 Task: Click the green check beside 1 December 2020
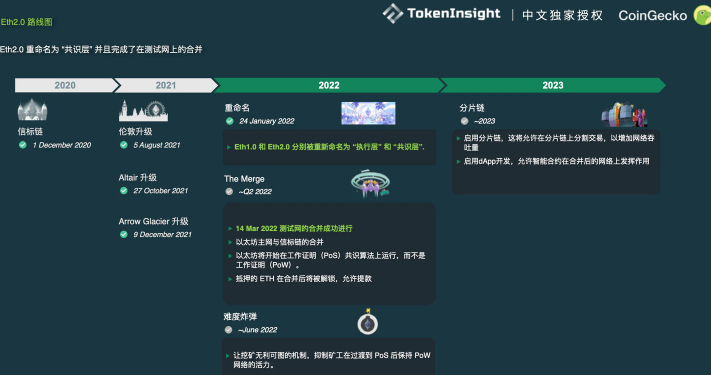pos(23,145)
